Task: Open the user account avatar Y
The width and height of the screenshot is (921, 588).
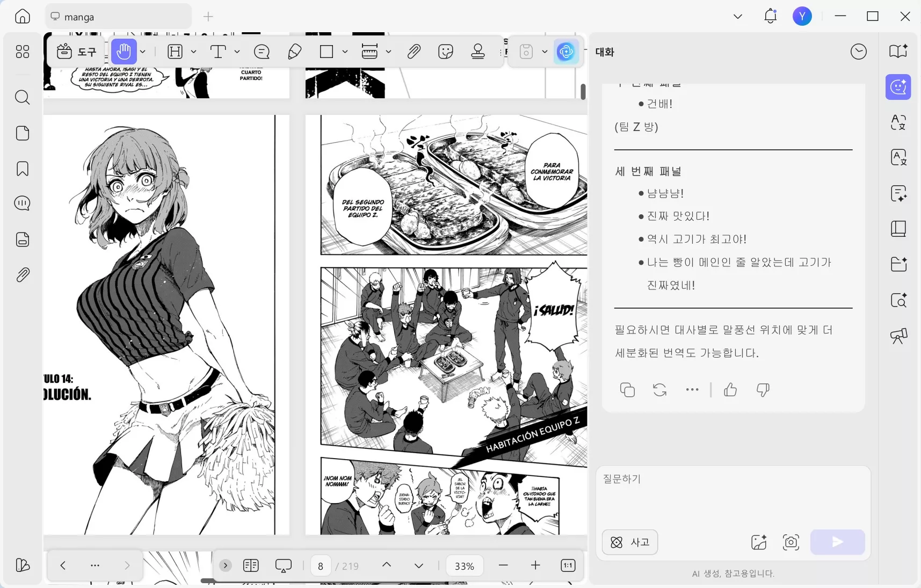Action: (x=802, y=16)
